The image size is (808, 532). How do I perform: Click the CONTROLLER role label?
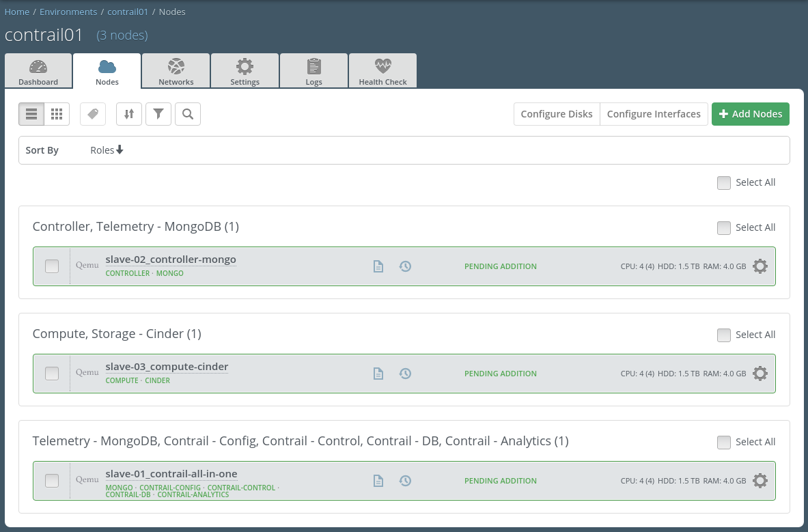coord(127,273)
